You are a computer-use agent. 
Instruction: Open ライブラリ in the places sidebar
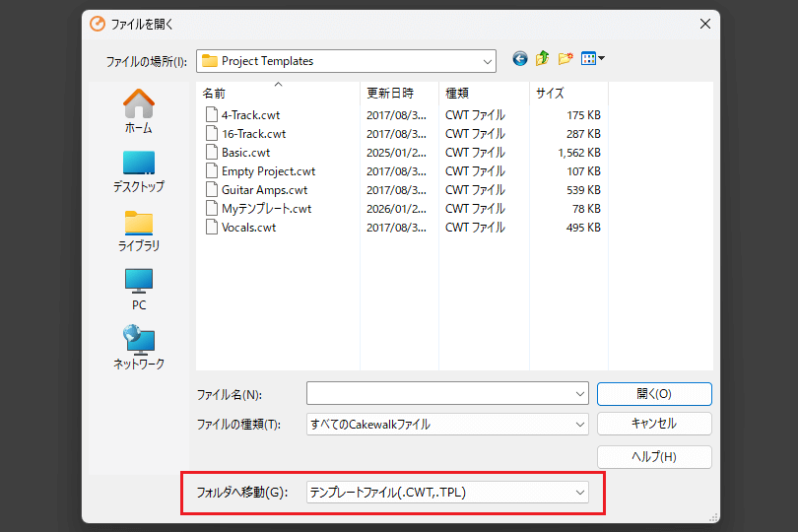[138, 230]
